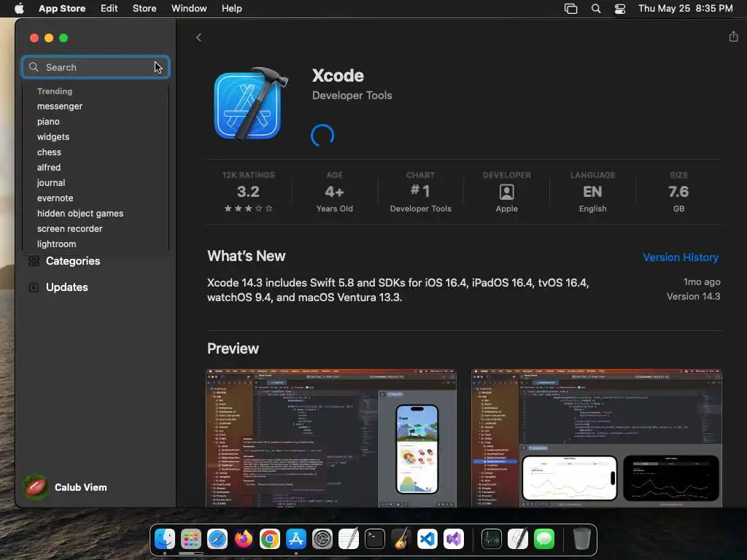
Task: Click the download progress spinner
Action: coord(322,136)
